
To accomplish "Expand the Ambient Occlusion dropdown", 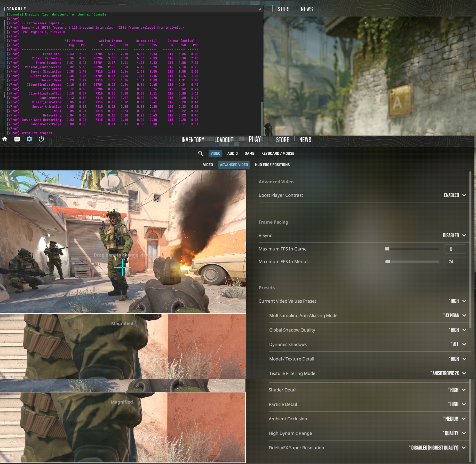I will [454, 419].
